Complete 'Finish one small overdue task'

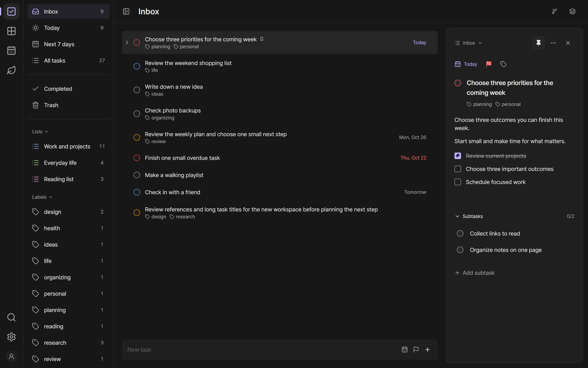(x=137, y=158)
